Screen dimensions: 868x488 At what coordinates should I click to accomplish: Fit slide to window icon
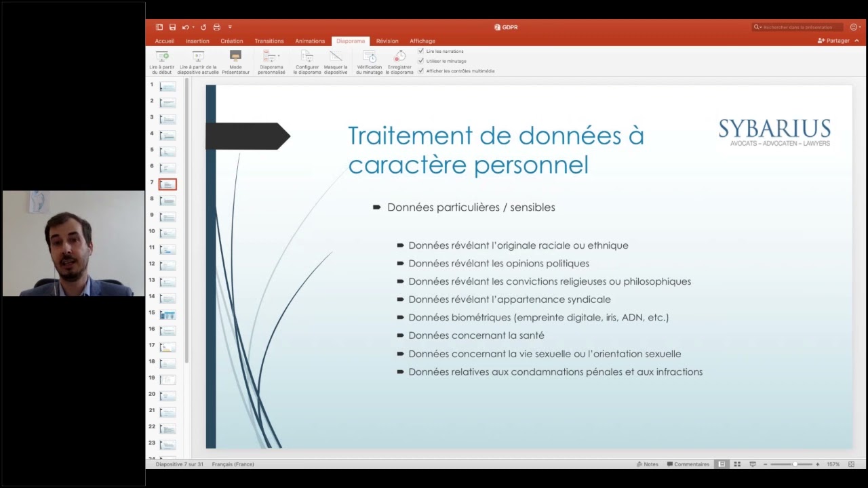point(851,464)
